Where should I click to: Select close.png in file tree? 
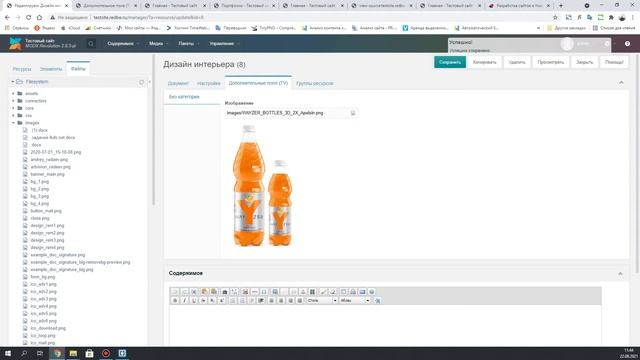tap(40, 218)
